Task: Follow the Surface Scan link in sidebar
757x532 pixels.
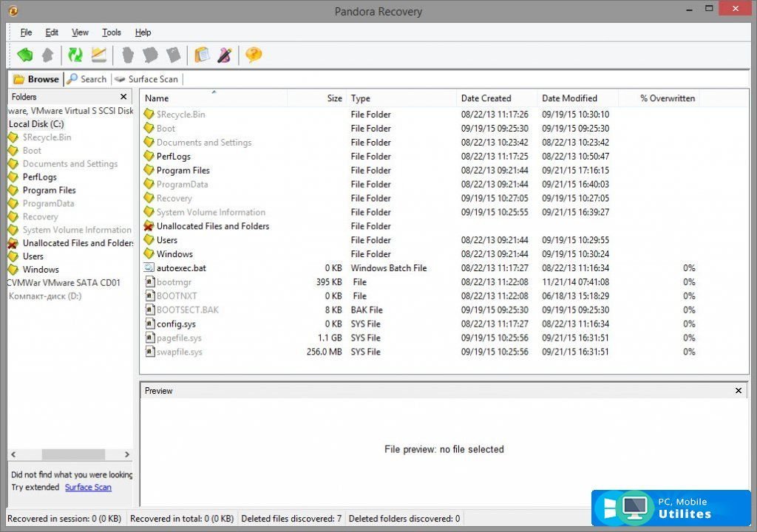Action: click(88, 487)
